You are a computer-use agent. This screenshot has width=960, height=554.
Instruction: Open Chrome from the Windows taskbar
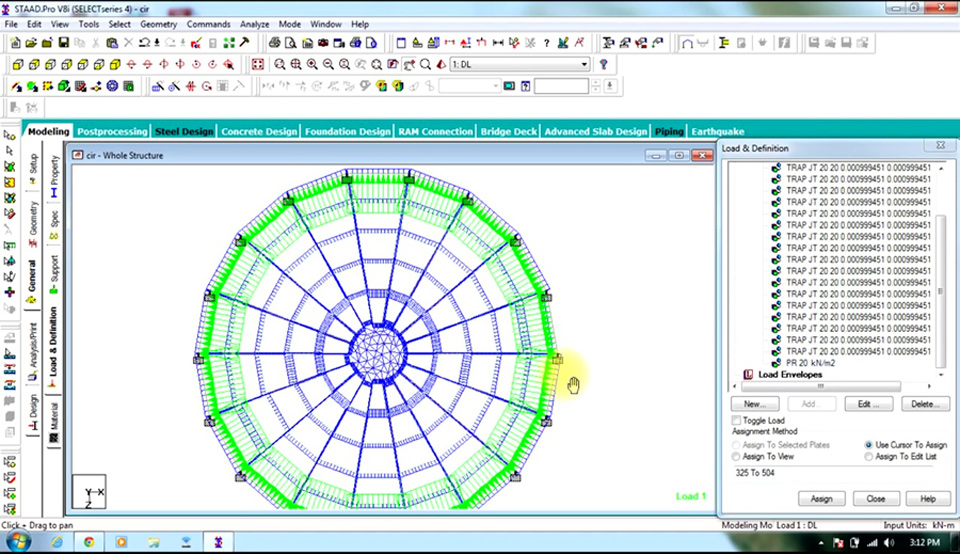coord(87,541)
